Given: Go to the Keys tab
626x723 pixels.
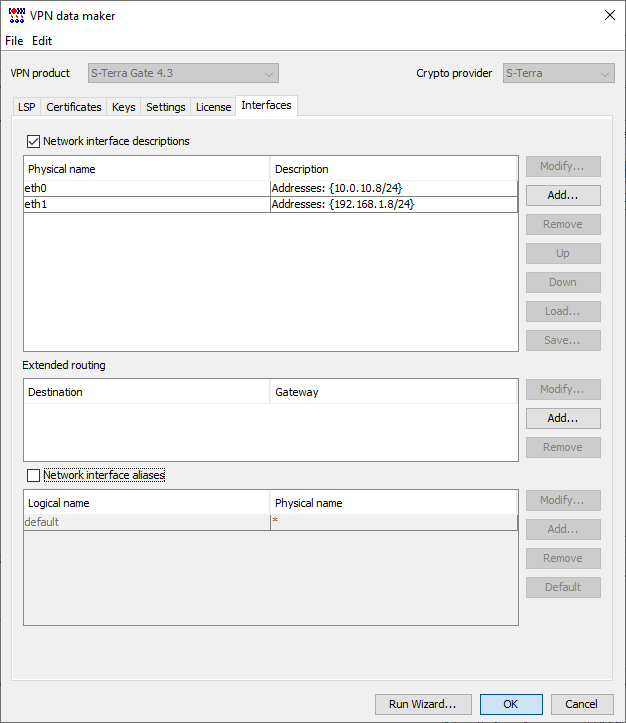Looking at the screenshot, I should click(x=124, y=107).
